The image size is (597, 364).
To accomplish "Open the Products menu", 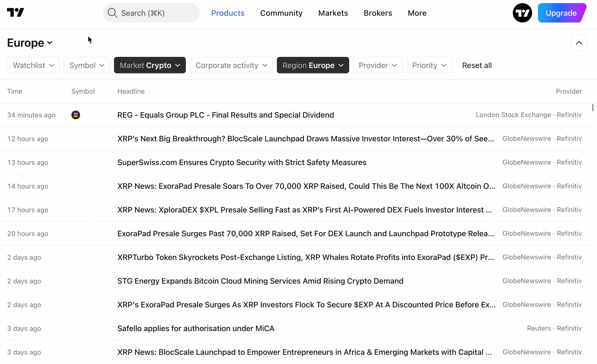I will [227, 13].
